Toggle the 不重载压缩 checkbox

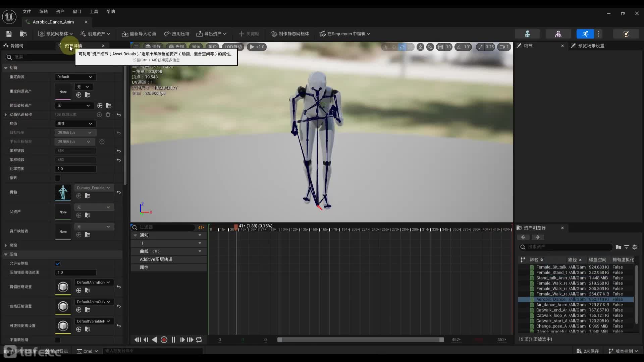58,340
